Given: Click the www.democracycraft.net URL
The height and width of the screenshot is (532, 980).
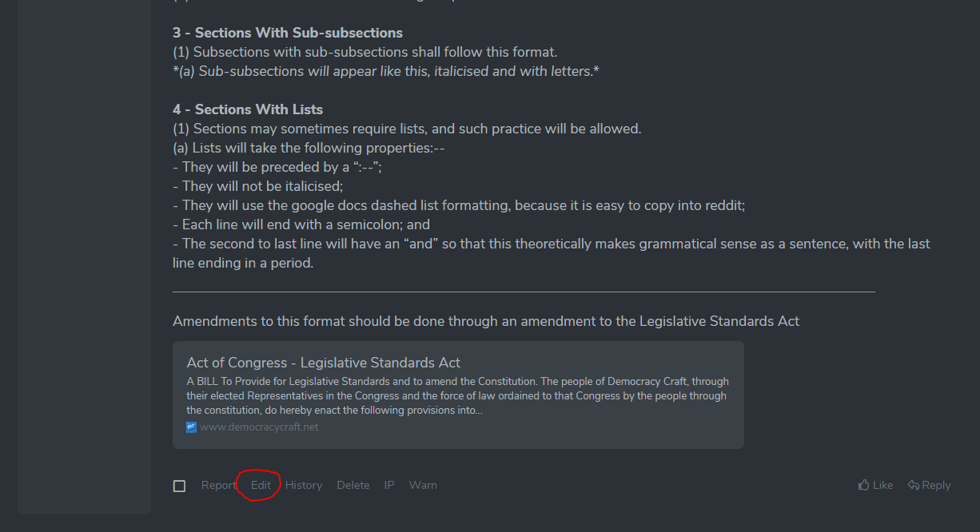Looking at the screenshot, I should 259,427.
